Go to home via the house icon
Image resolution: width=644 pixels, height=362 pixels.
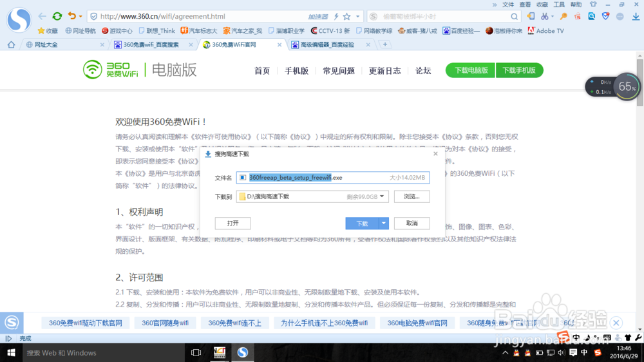click(x=11, y=44)
